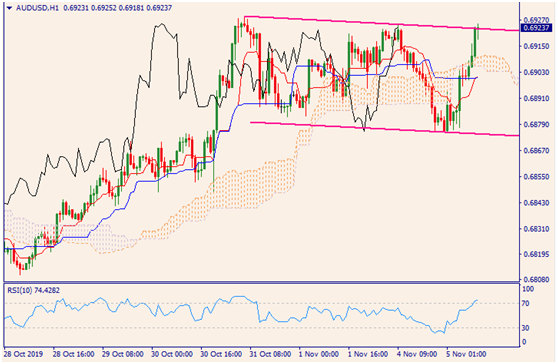Click the chart menu triangle beside AUDUSD,H1

pyautogui.click(x=10, y=7)
